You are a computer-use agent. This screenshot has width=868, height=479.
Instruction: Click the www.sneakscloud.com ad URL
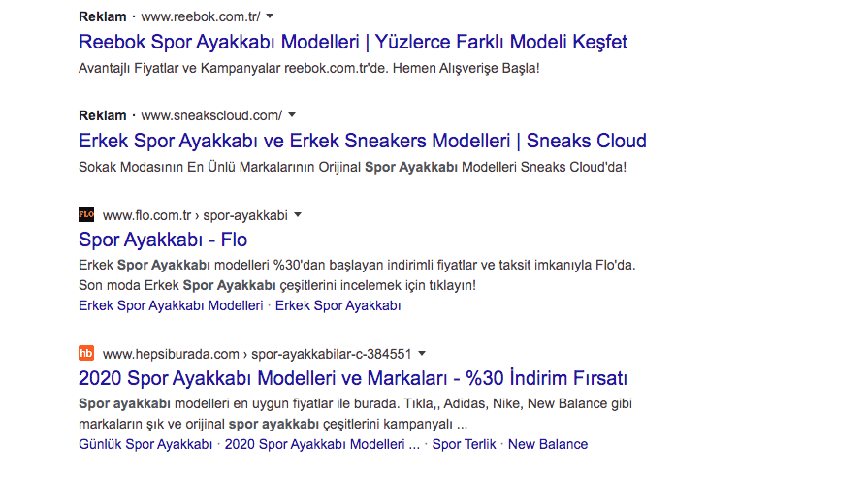pos(211,115)
